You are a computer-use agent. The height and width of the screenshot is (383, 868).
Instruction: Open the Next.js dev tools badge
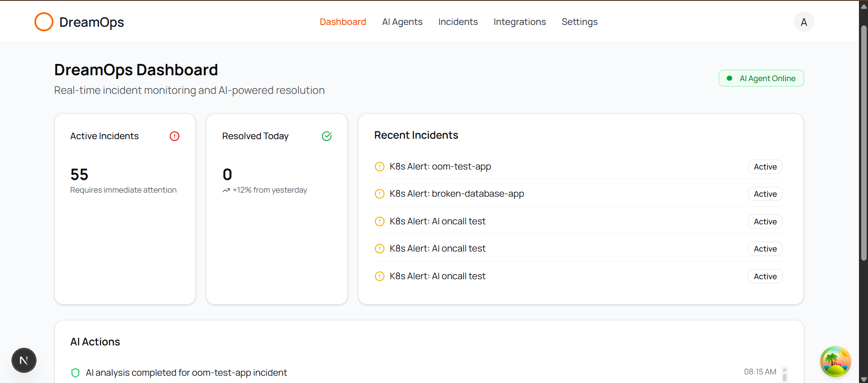point(24,360)
